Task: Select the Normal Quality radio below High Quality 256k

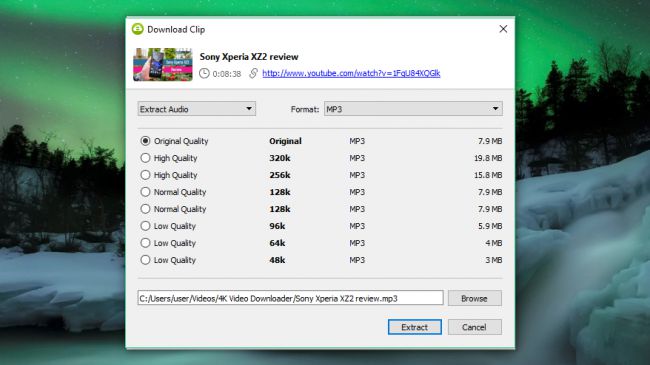Action: coord(145,192)
